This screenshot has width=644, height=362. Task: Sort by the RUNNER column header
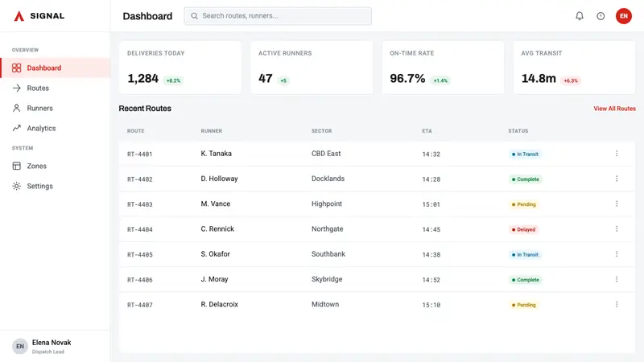pos(211,131)
